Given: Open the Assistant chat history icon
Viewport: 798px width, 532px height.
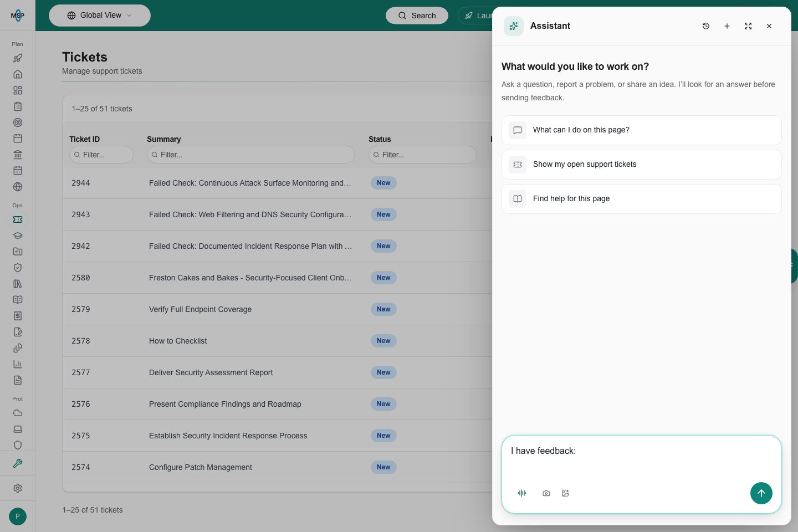Looking at the screenshot, I should pos(706,26).
